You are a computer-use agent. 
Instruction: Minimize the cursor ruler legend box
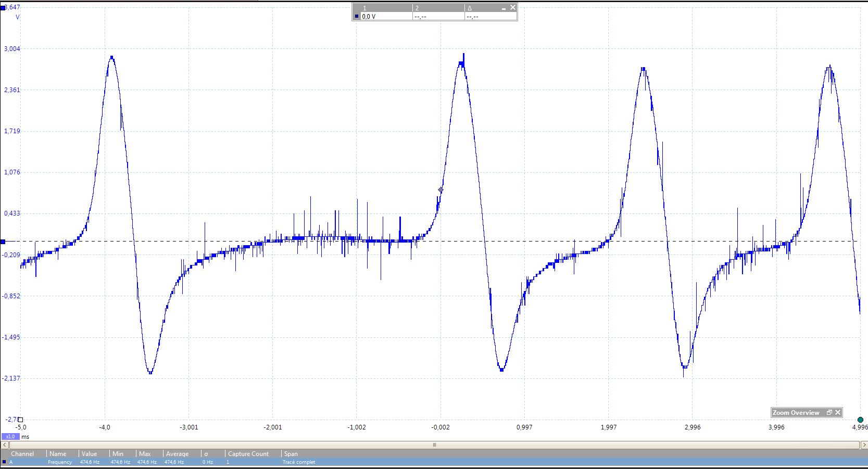tap(504, 8)
